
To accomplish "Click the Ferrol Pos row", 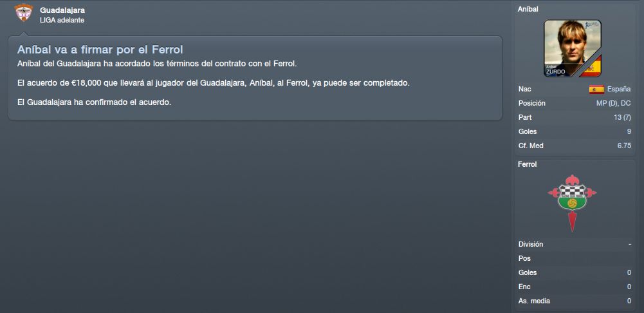I will coord(575,258).
